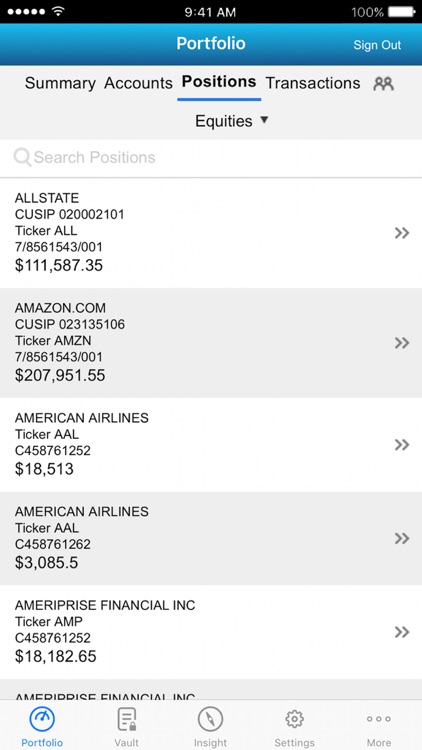The height and width of the screenshot is (750, 422).
Task: Open ALLSTATE position details chevron
Action: tap(402, 233)
